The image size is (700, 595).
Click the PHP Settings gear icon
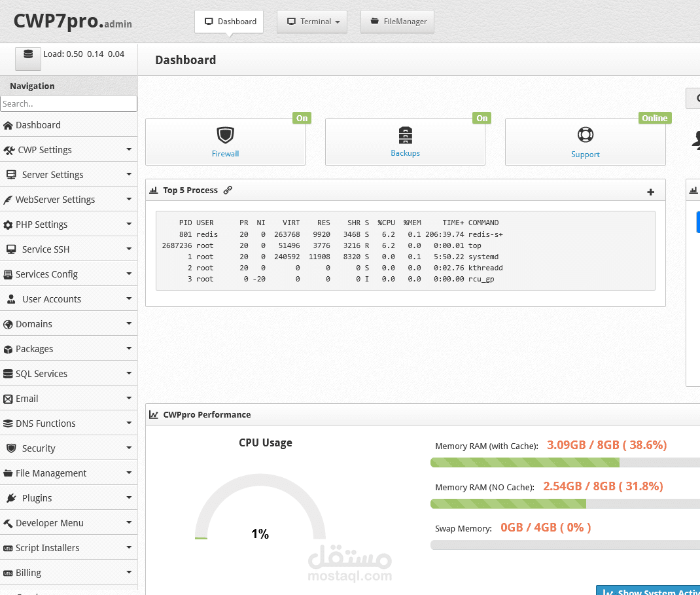8,225
